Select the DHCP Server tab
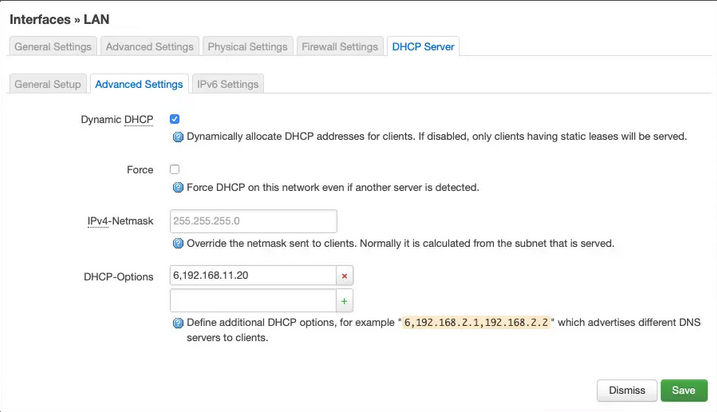The height and width of the screenshot is (412, 717). click(x=422, y=46)
